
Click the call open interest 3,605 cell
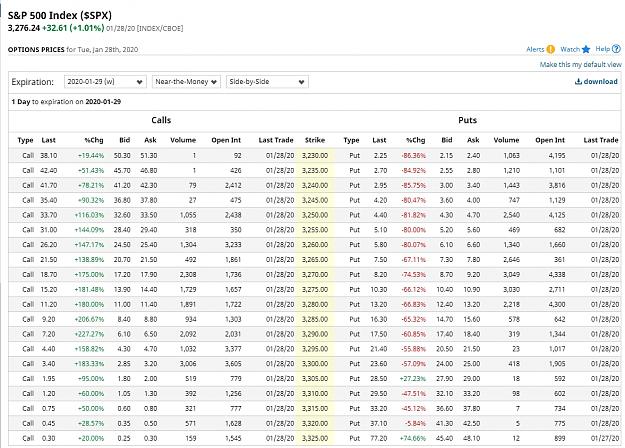[x=233, y=364]
